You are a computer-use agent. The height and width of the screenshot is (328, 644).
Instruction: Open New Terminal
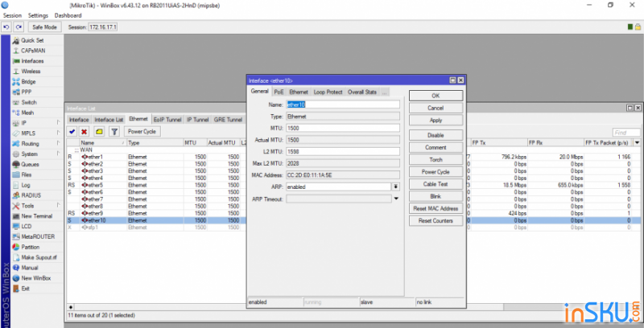[x=36, y=215]
